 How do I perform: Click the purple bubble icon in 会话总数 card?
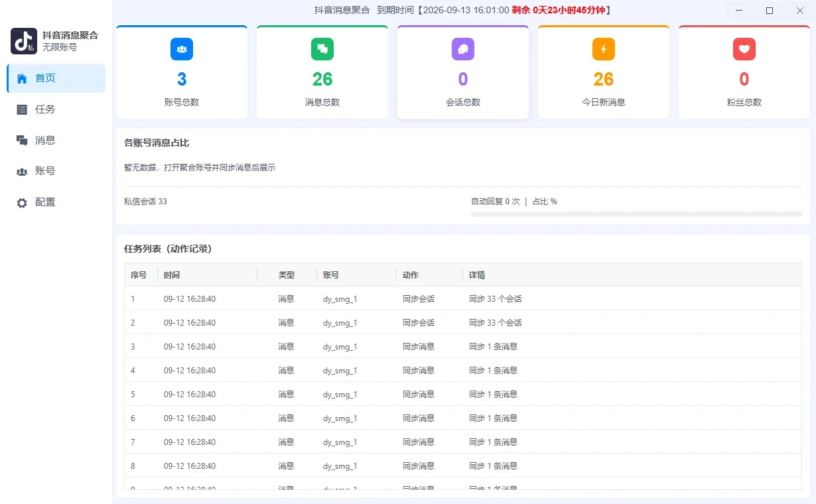coord(463,49)
